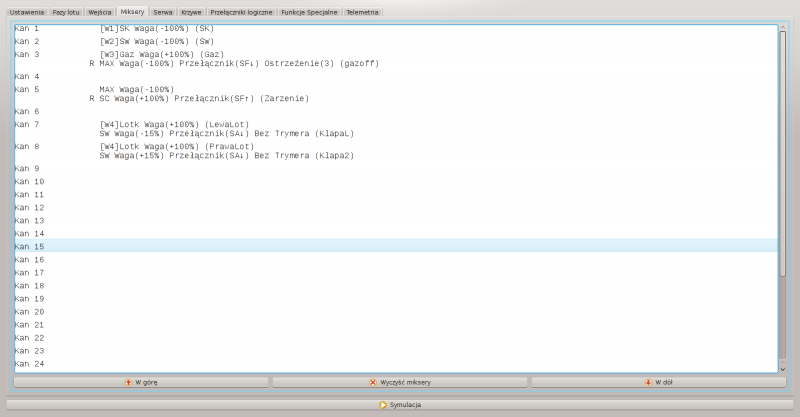Select the Krzywe tab
The height and width of the screenshot is (417, 800).
click(x=191, y=12)
